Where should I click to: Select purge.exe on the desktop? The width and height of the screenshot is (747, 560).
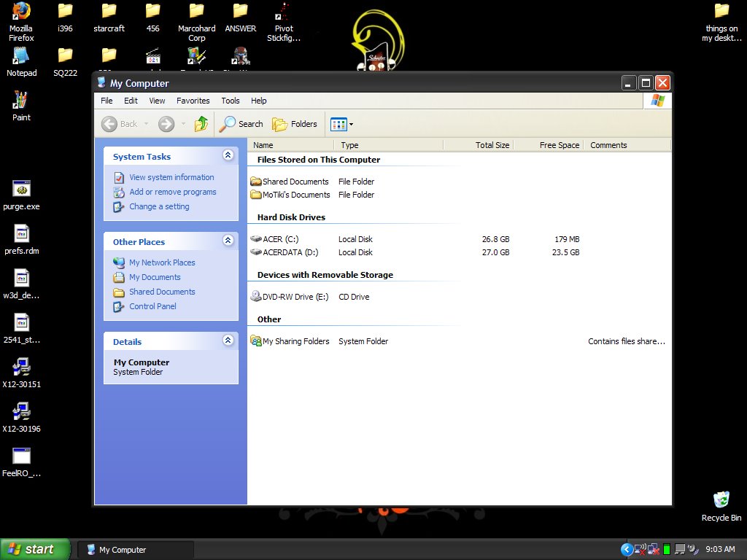click(21, 195)
